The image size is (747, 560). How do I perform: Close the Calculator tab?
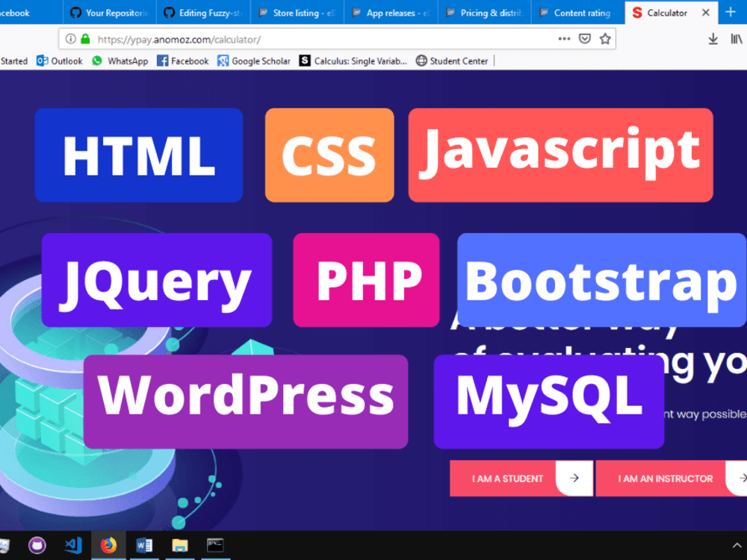(x=706, y=13)
